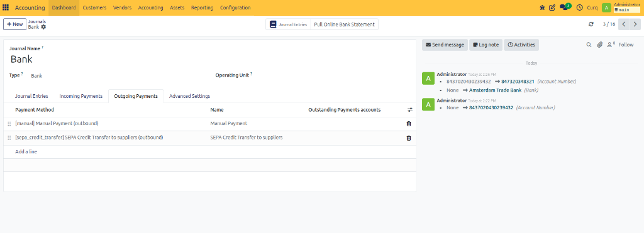Click Add a line link
The height and width of the screenshot is (233, 644).
coord(26,152)
